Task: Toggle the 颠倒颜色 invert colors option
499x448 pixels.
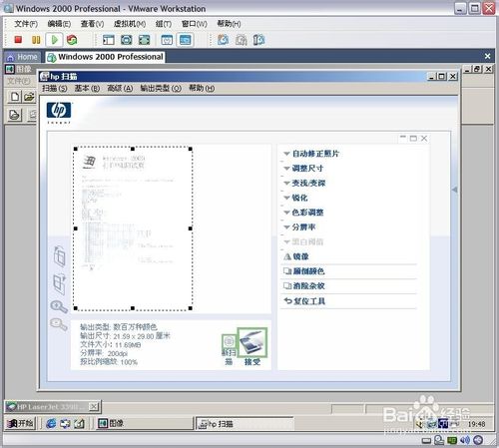Action: (x=303, y=271)
